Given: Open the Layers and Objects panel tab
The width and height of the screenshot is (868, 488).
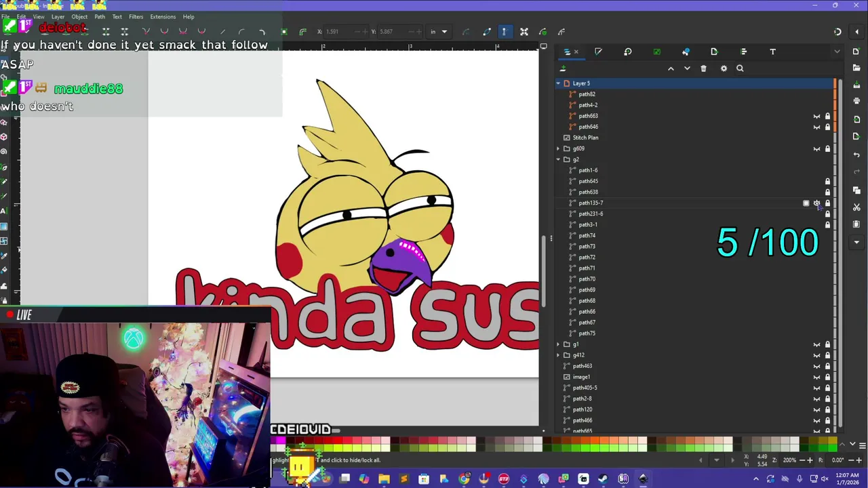Looking at the screenshot, I should [566, 52].
